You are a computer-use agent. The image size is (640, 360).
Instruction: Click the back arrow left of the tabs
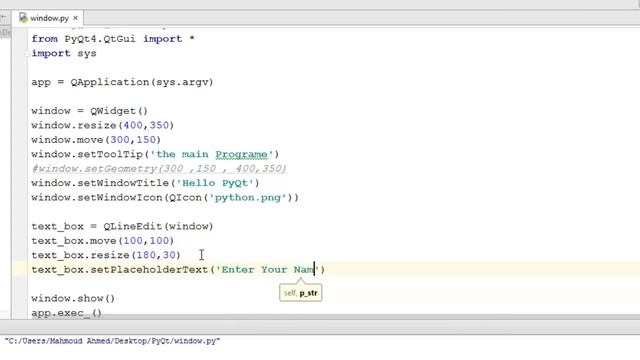[x=4, y=18]
